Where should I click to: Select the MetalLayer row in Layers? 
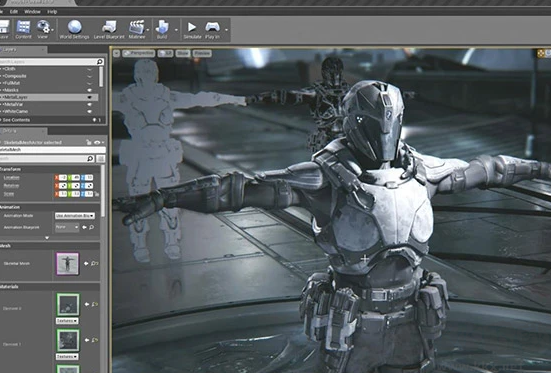[x=49, y=97]
